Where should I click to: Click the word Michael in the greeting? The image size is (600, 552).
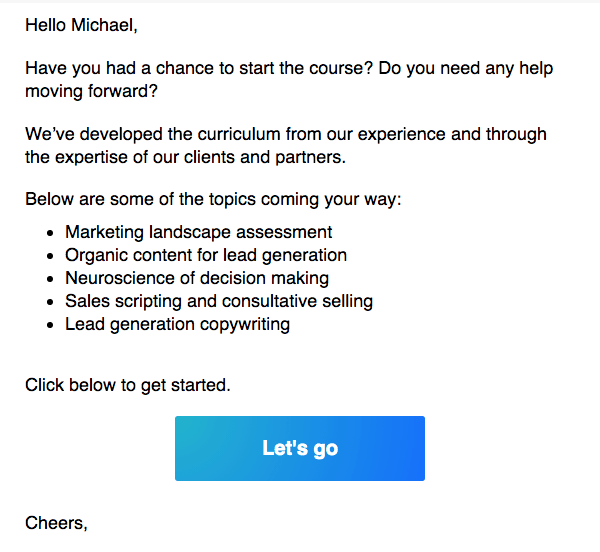(104, 26)
